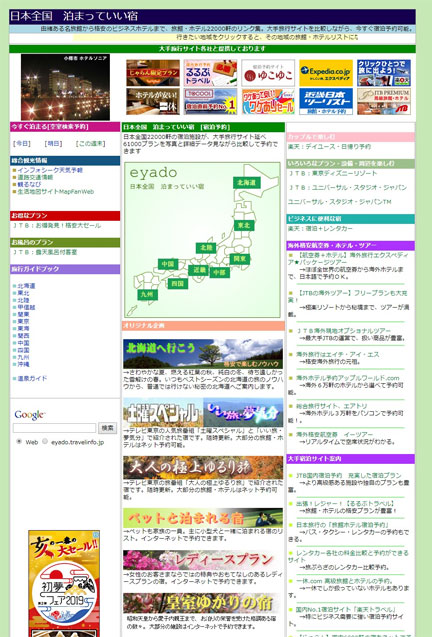Open the 沖縄 guidebook link
Screen dimensions: 432x637
[23, 364]
